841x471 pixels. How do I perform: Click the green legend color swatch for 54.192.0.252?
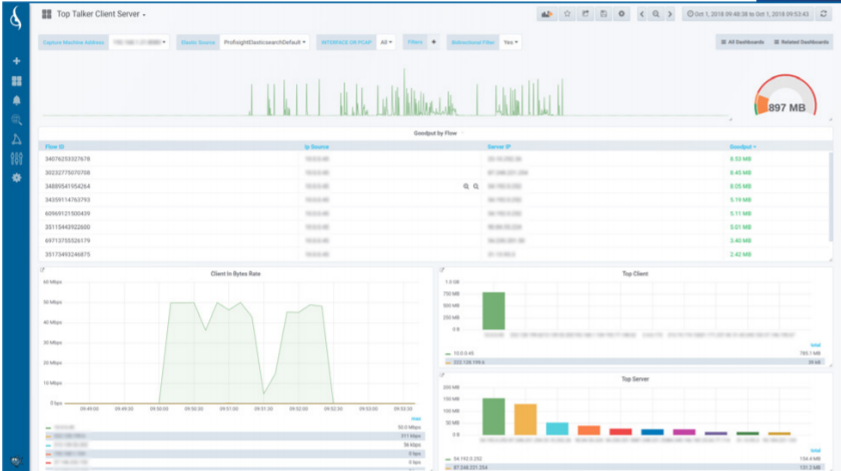(448, 460)
